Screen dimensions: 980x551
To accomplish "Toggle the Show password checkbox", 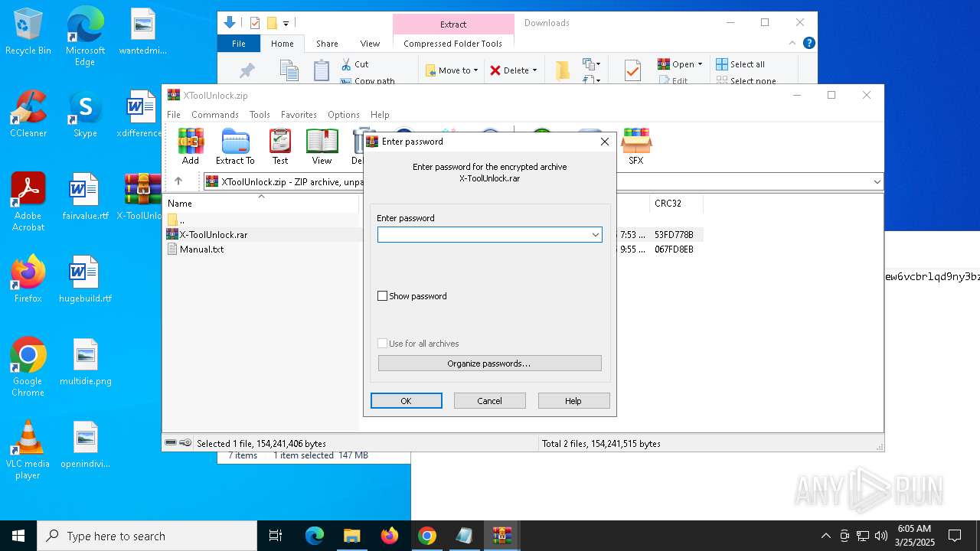I will point(383,296).
